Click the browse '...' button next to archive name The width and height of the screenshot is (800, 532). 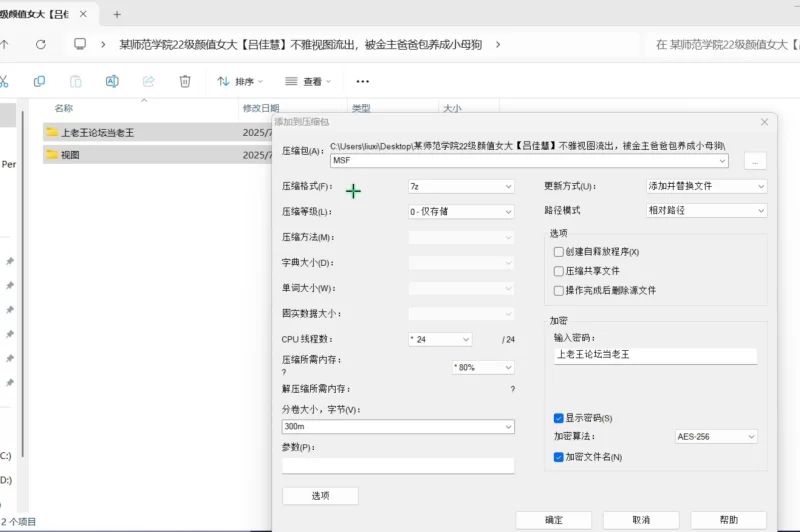(x=755, y=160)
